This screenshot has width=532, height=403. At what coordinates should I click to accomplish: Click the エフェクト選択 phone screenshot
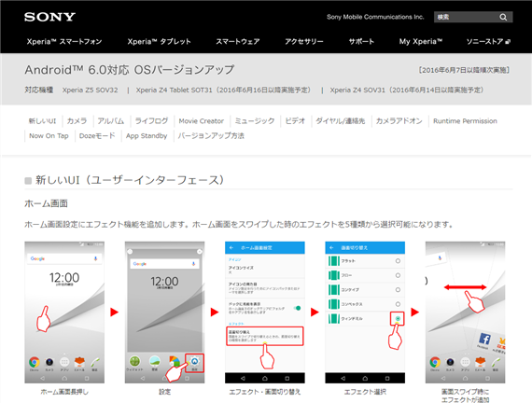pos(365,313)
